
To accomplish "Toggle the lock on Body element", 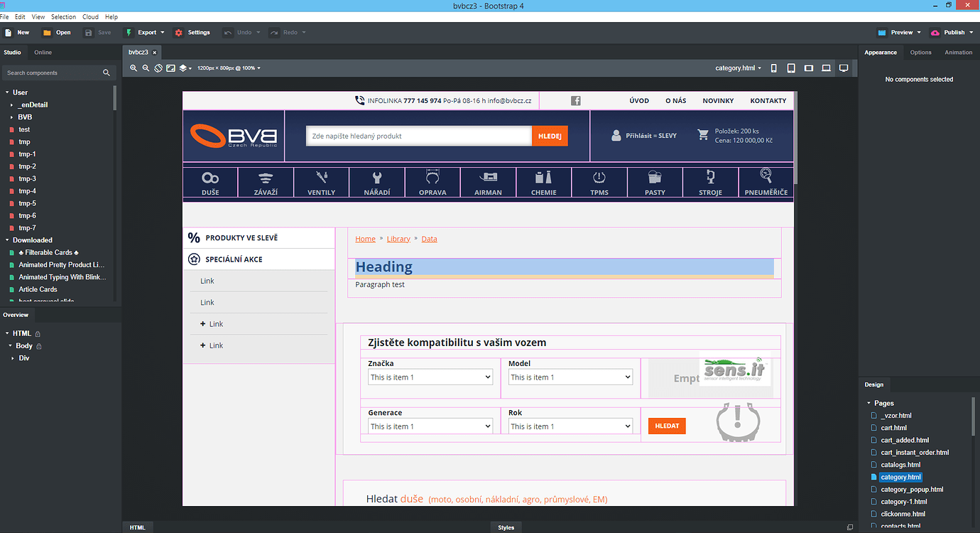I will (x=39, y=346).
